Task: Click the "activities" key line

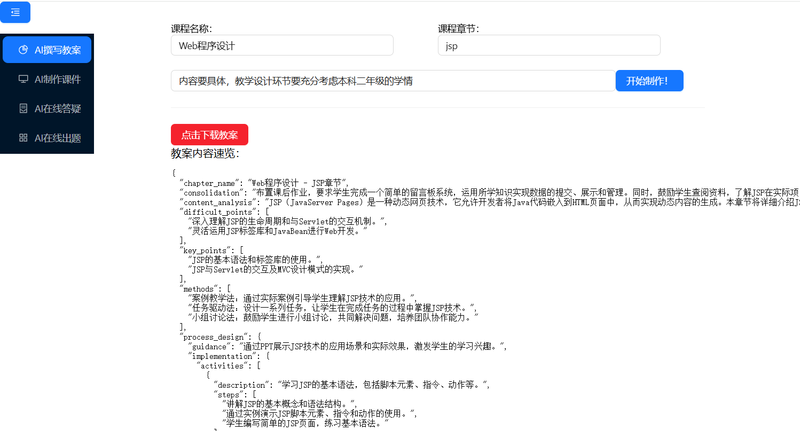Action: pyautogui.click(x=229, y=366)
